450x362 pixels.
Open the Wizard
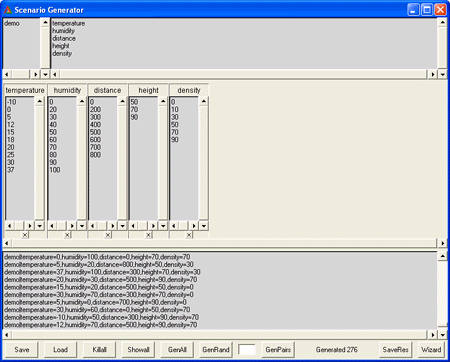click(431, 350)
